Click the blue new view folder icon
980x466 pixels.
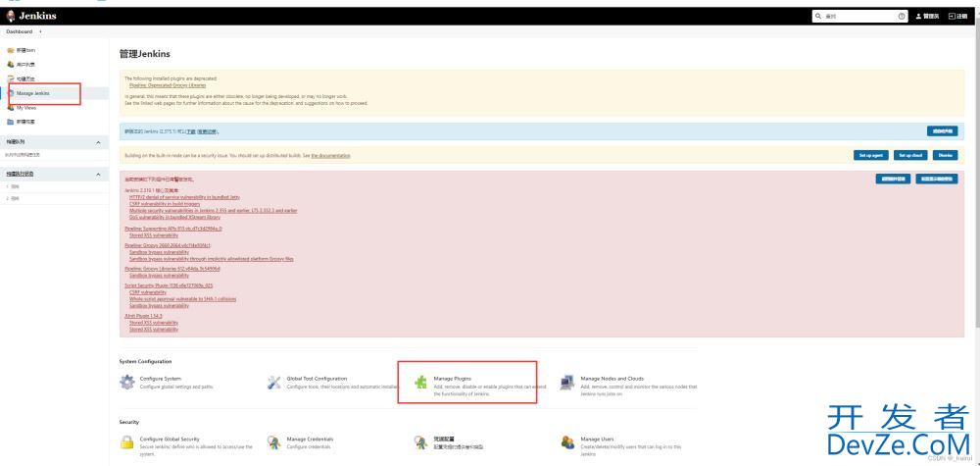click(x=10, y=122)
